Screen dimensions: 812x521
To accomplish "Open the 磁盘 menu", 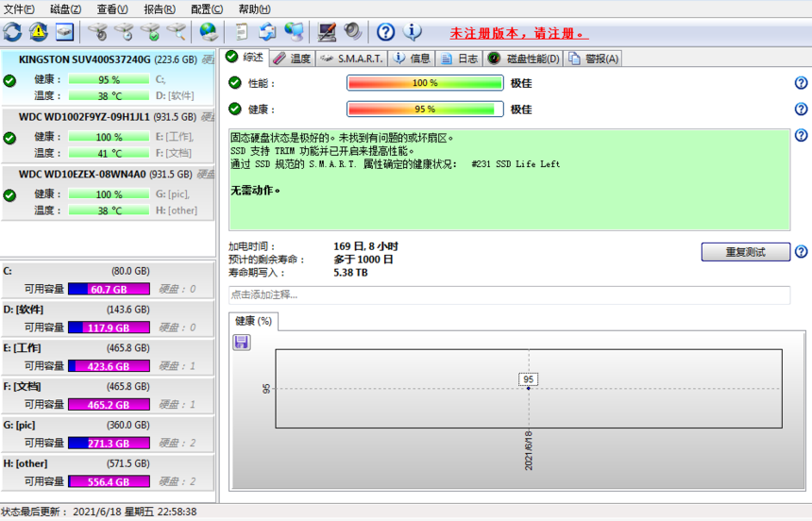I will 65,9.
